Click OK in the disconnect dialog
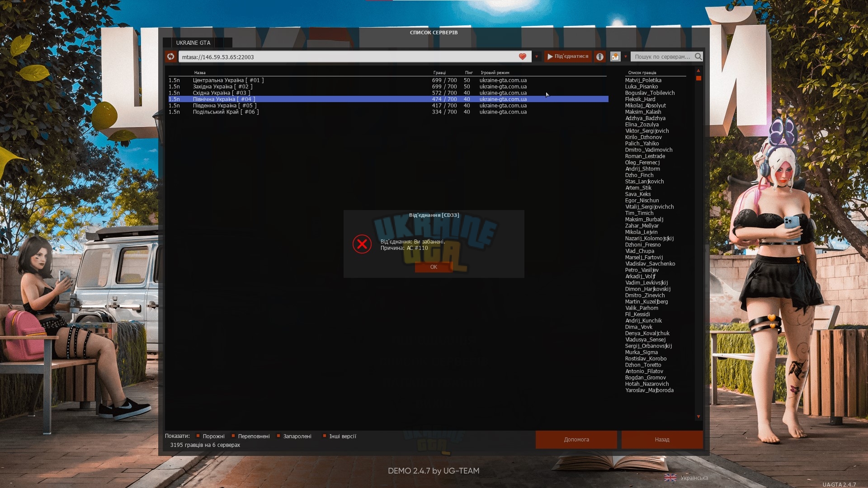Viewport: 868px width, 488px height. (434, 267)
